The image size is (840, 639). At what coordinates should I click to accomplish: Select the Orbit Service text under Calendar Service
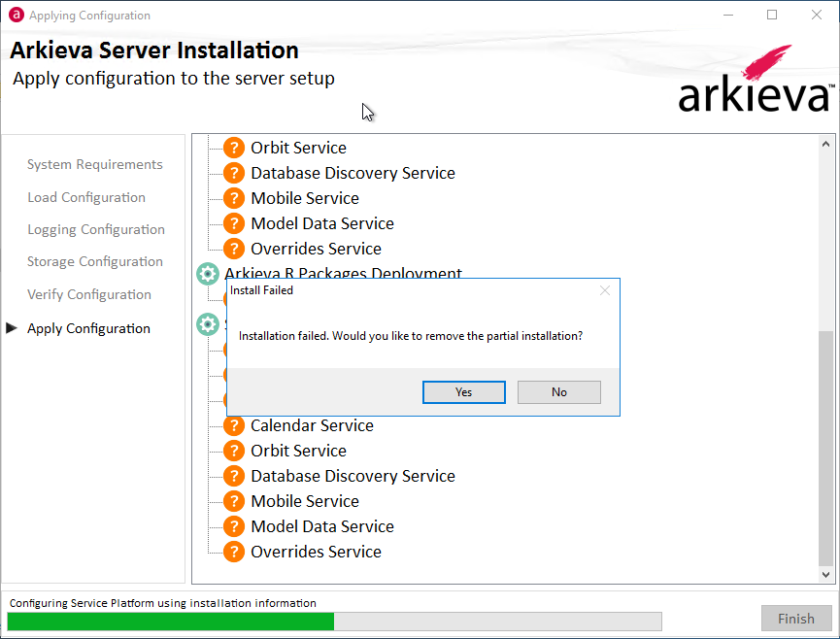pos(298,451)
